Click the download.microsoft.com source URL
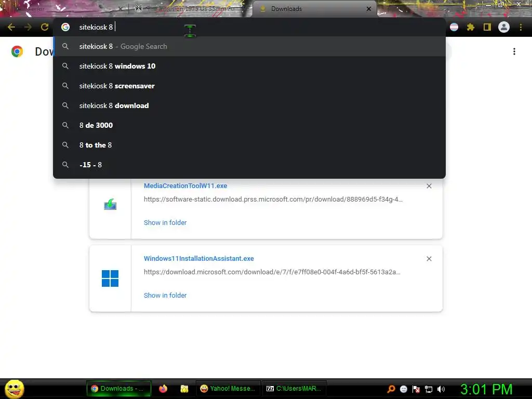 pyautogui.click(x=272, y=272)
